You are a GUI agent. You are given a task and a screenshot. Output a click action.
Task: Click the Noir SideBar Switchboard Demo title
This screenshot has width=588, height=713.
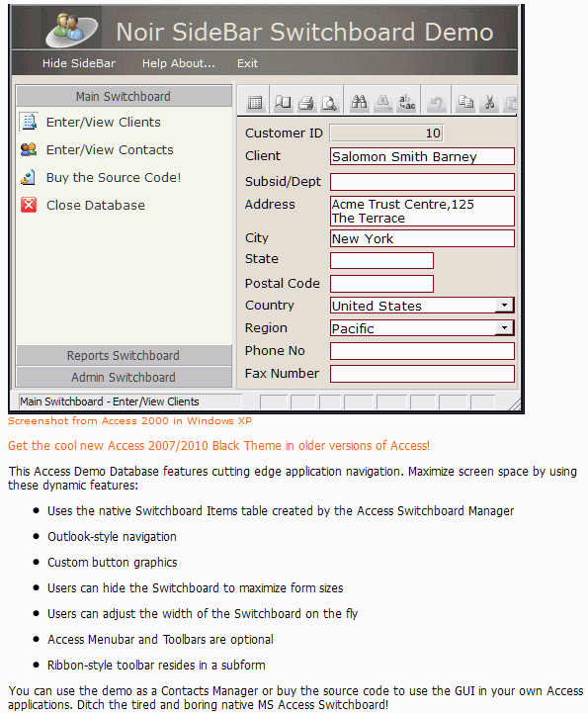click(x=305, y=32)
